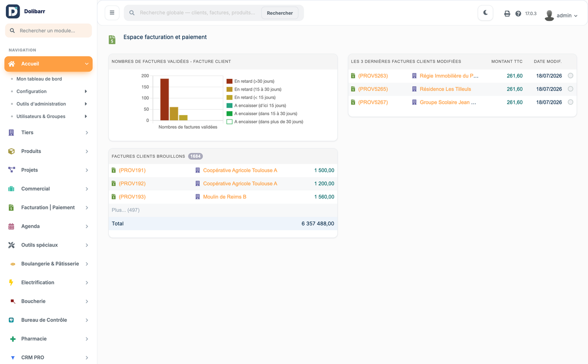588x364 pixels.
Task: Expand the Outils d'administration arrow
Action: [86, 104]
